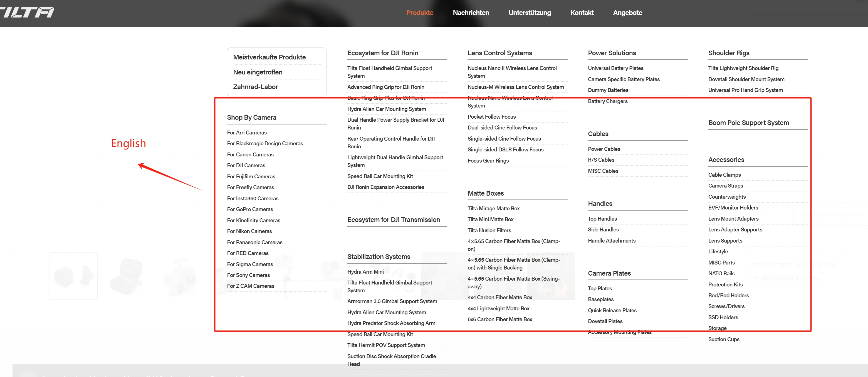Viewport: 868px width, 377px height.
Task: Choose For Panasonic Cameras
Action: tap(254, 242)
